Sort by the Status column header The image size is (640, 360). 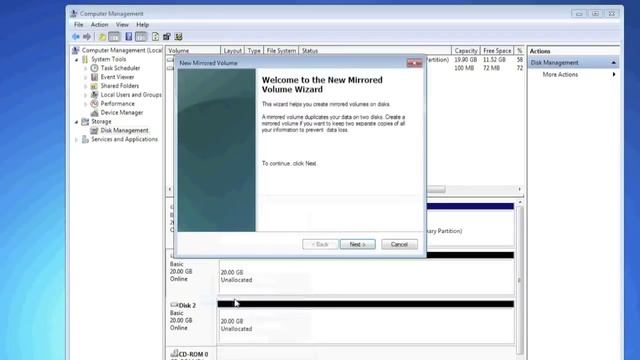tap(375, 51)
